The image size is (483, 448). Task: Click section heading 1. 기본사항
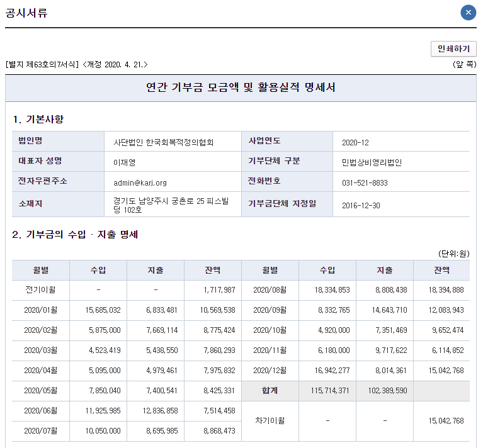point(38,119)
